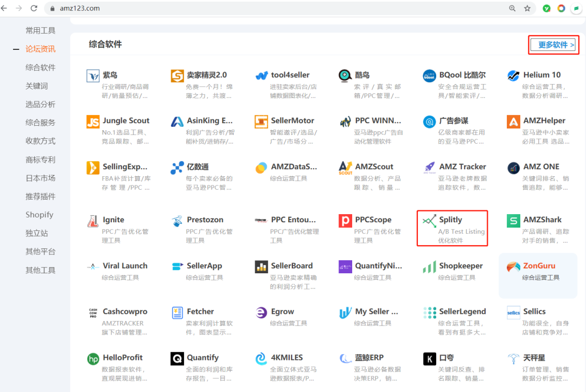Open Egrow tool link
The height and width of the screenshot is (392, 586).
pos(282,312)
